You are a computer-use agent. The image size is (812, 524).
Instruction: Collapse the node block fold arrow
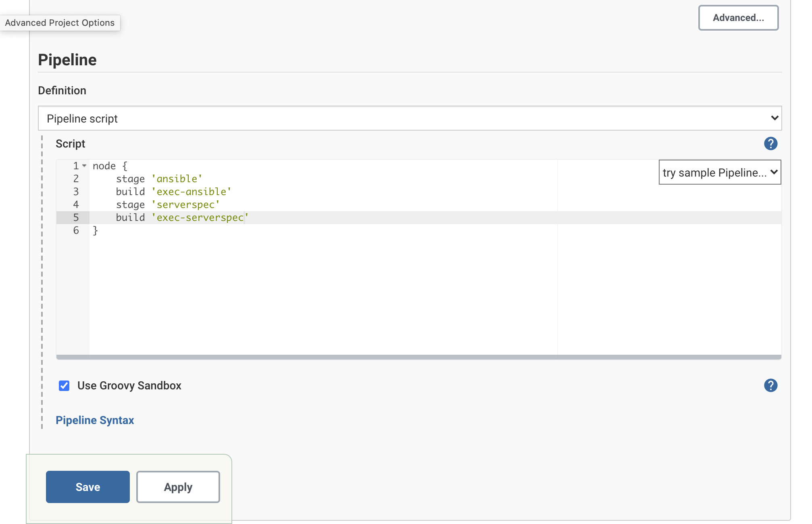(84, 166)
